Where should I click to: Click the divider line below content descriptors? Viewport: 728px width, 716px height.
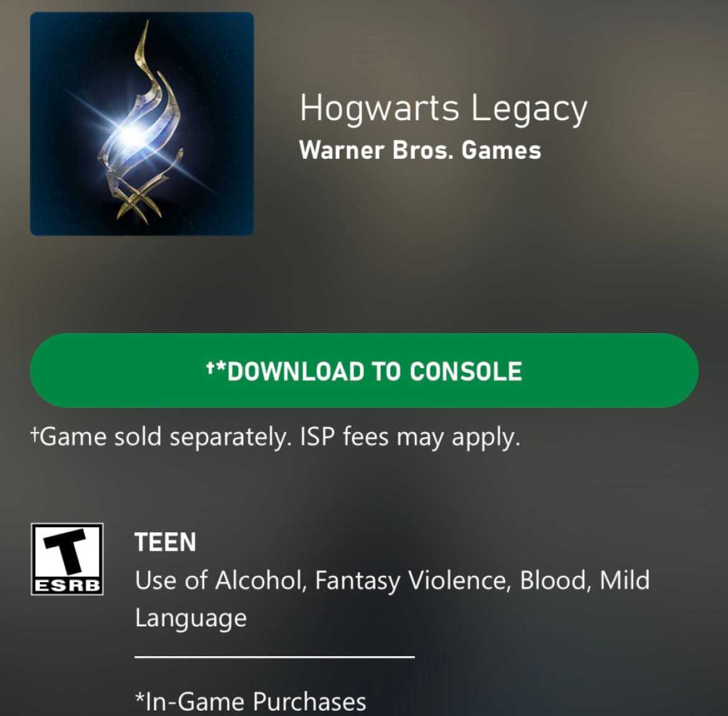274,657
